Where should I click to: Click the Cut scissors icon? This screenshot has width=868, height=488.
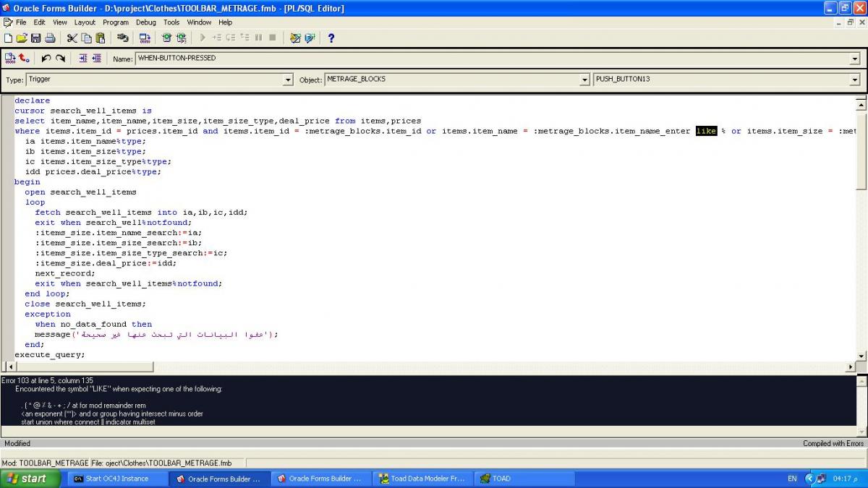pos(72,38)
